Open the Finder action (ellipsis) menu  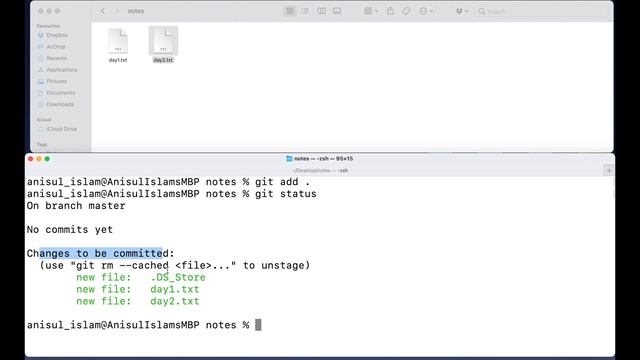426,11
